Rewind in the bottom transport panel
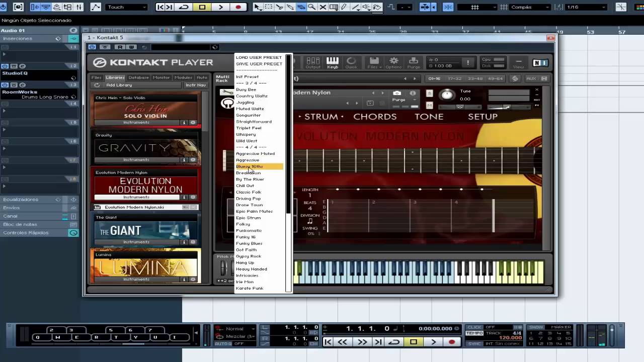Viewport: 644px width, 362px height. click(343, 342)
